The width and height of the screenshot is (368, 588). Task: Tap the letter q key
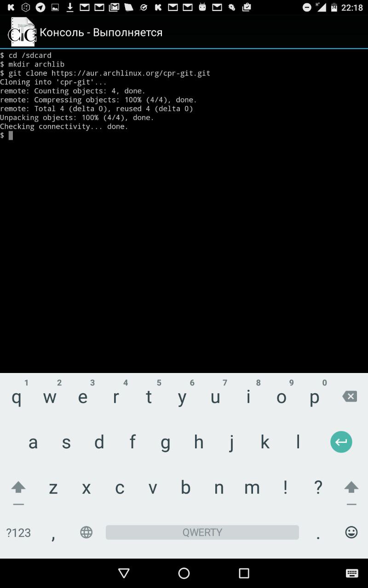tap(17, 397)
